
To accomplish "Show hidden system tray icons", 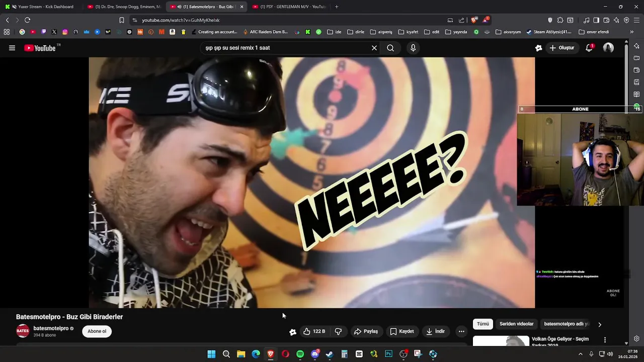I will coord(581,354).
